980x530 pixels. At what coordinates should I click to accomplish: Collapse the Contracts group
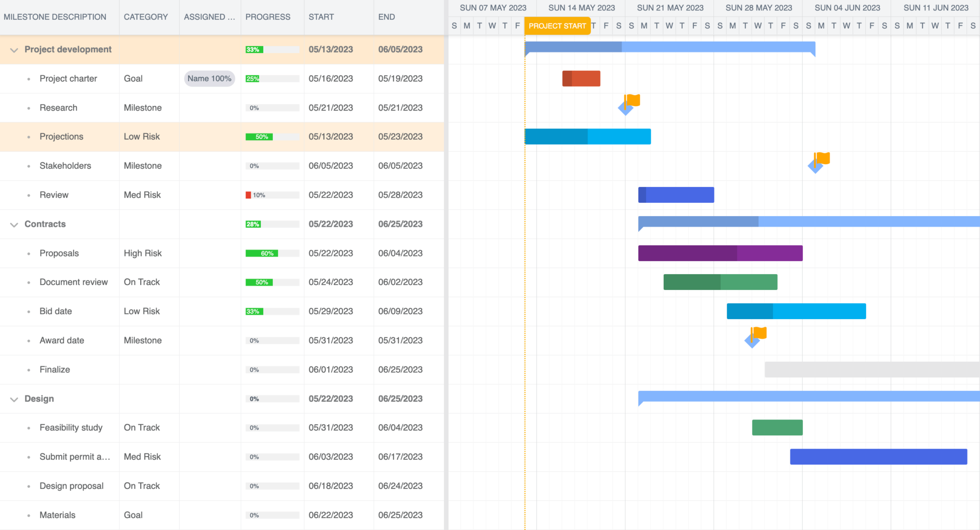tap(14, 224)
